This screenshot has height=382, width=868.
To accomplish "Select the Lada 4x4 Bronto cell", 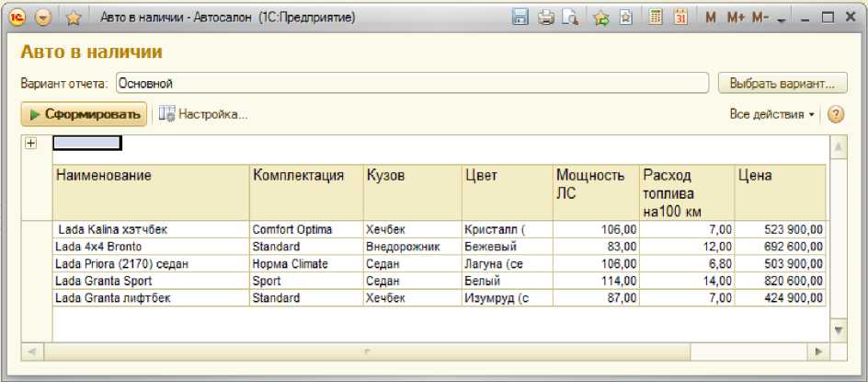I will [151, 247].
